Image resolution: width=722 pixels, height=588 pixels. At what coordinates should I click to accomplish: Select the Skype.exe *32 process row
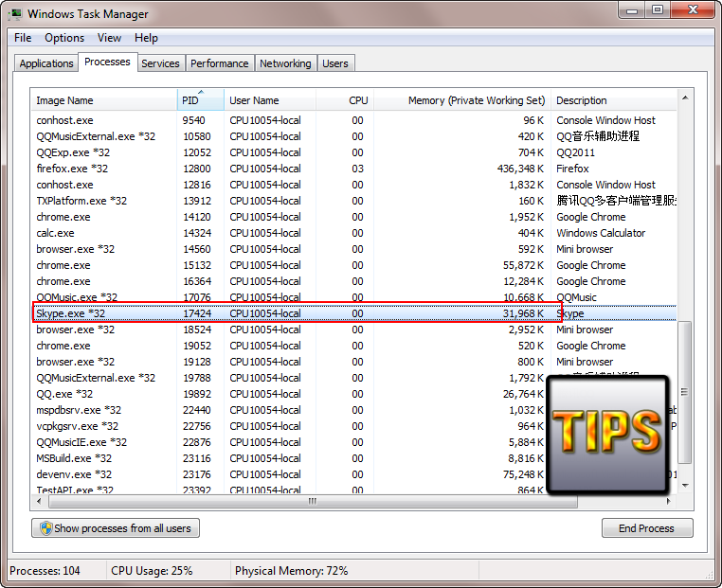click(x=353, y=313)
